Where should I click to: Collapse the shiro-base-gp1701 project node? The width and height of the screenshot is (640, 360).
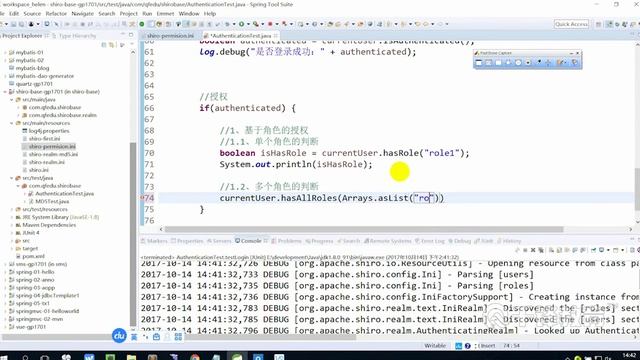(5, 92)
